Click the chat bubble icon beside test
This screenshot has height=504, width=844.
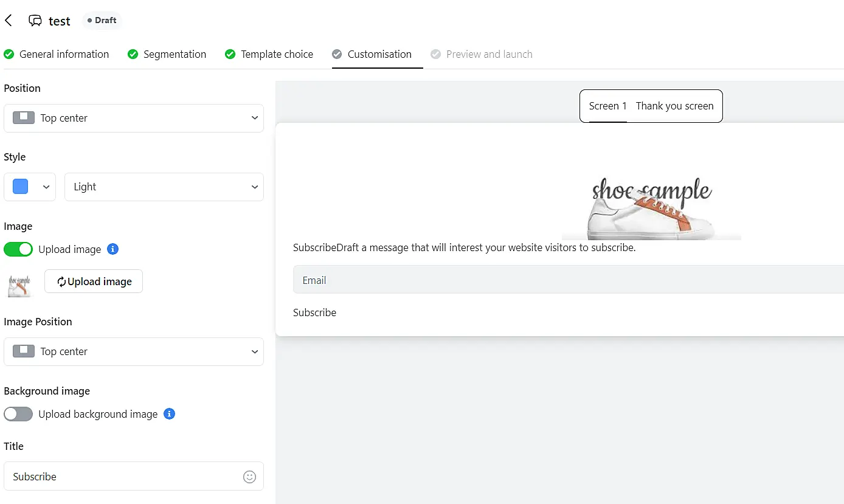[35, 21]
